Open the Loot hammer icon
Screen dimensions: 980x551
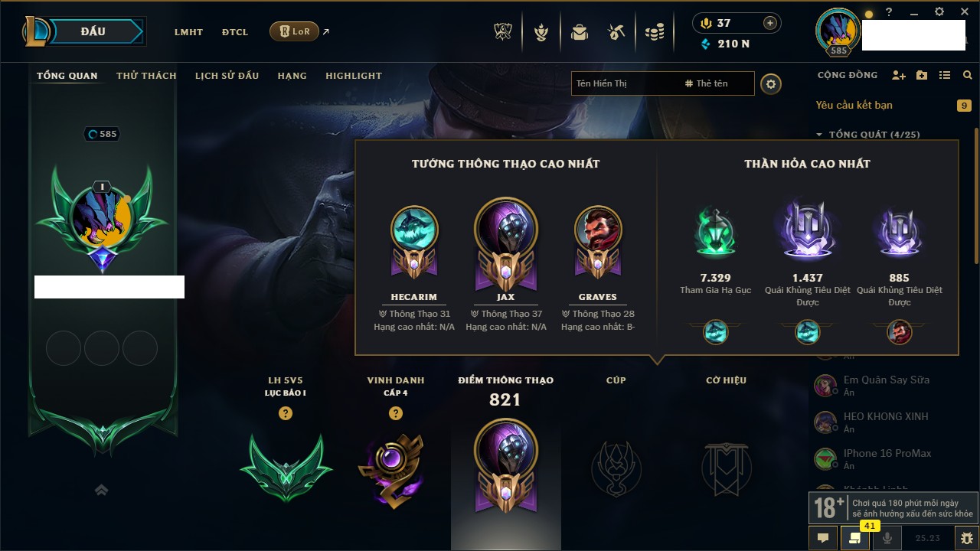pyautogui.click(x=616, y=32)
